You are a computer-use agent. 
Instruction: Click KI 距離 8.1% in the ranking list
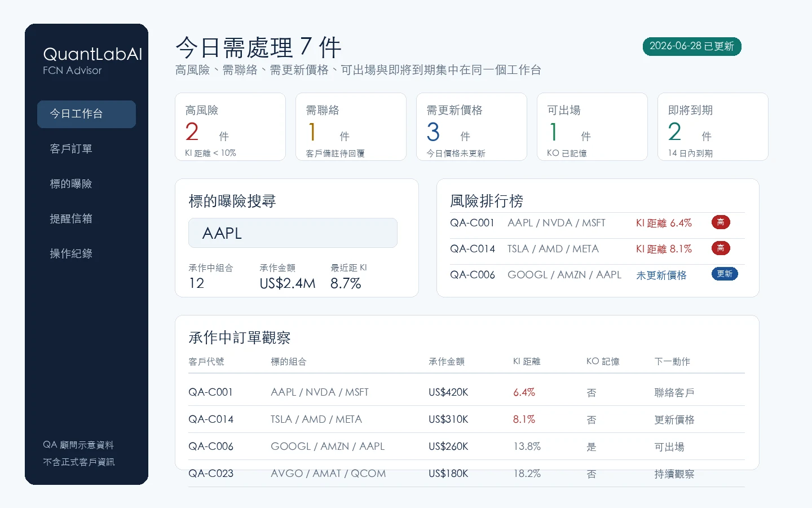(664, 249)
